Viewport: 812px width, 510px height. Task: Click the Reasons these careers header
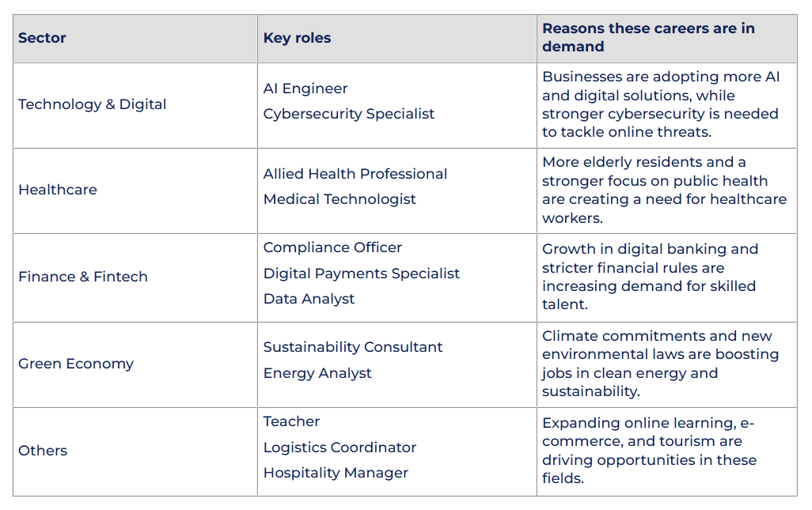click(648, 38)
